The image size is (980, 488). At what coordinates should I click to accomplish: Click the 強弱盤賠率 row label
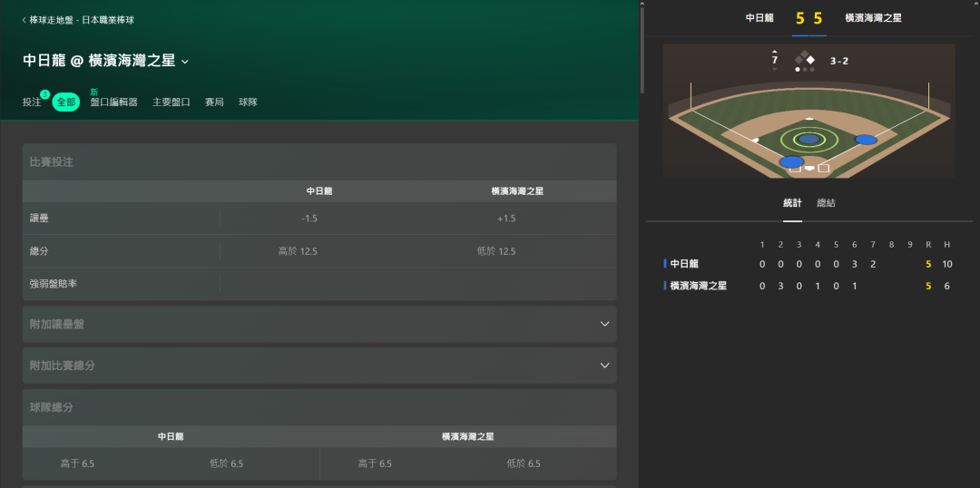click(54, 284)
